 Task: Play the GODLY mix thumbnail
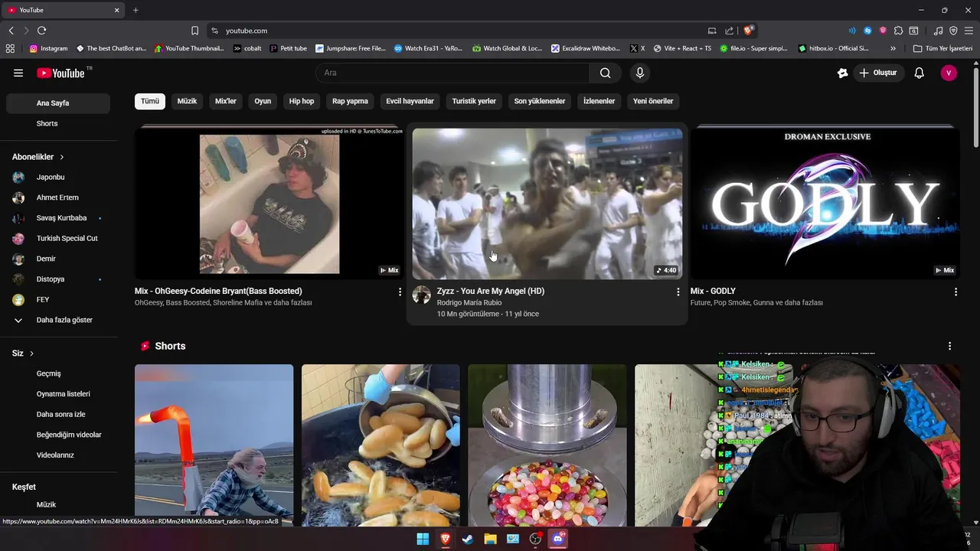coord(825,202)
